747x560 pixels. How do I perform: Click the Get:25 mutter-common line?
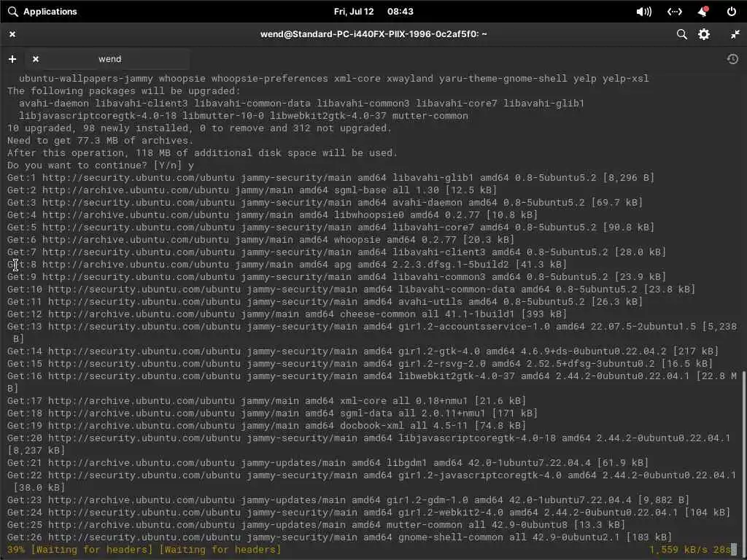316,524
